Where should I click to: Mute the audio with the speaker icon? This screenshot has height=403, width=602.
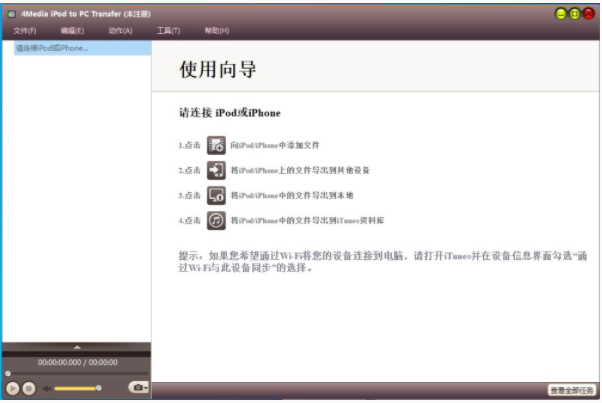point(47,389)
